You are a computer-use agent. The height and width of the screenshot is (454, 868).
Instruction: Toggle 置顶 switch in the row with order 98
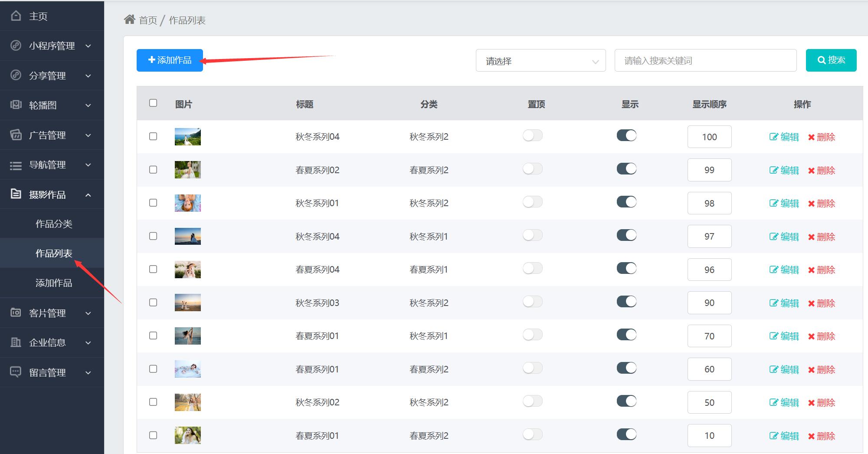[533, 202]
